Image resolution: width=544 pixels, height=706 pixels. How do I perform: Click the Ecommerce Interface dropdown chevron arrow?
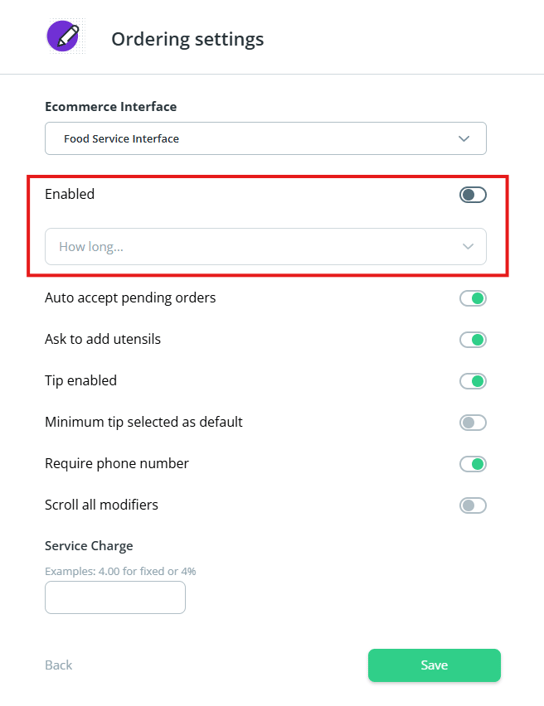(x=464, y=139)
